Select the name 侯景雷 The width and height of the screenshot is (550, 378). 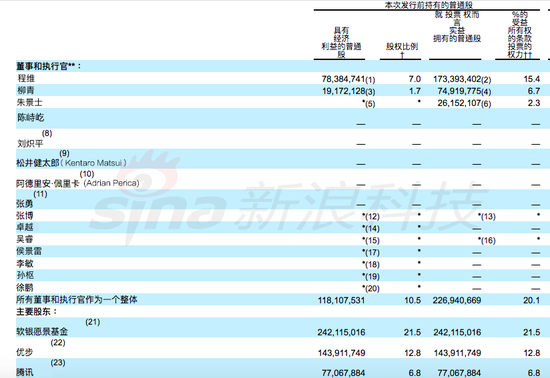coord(29,251)
